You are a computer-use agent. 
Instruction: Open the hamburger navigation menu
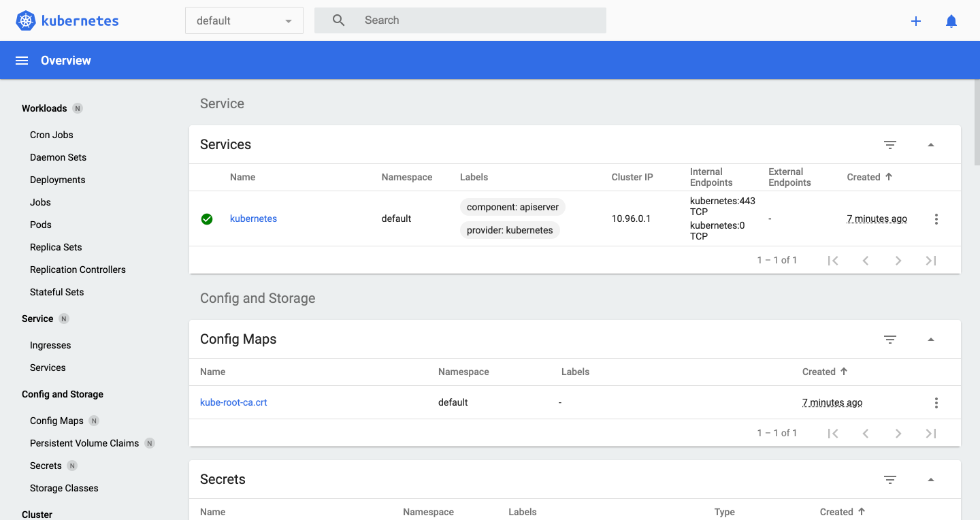[x=22, y=61]
